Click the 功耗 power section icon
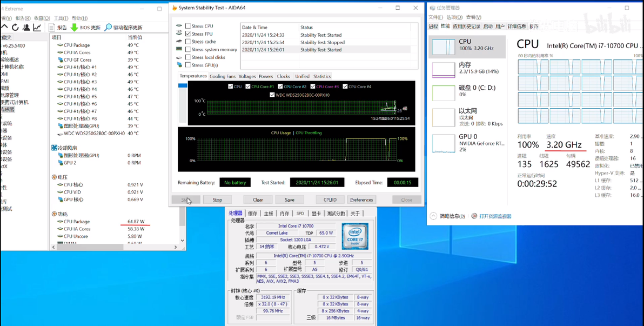This screenshot has height=326, width=644. pyautogui.click(x=54, y=214)
